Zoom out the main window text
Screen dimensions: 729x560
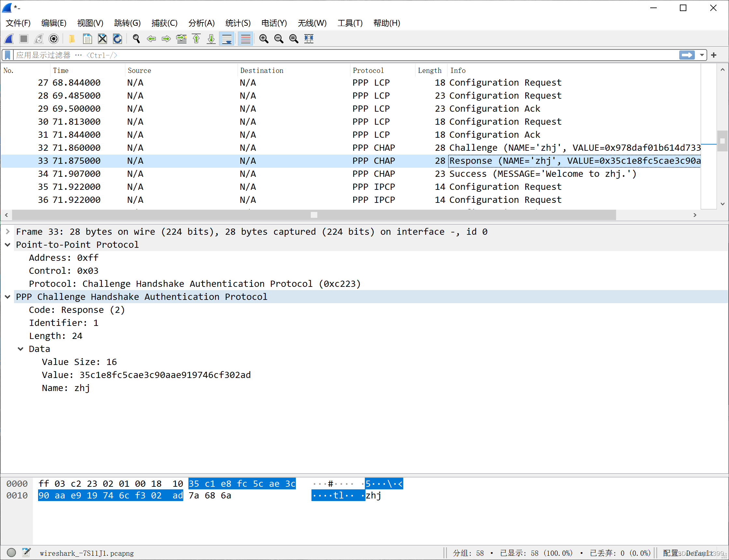point(279,39)
